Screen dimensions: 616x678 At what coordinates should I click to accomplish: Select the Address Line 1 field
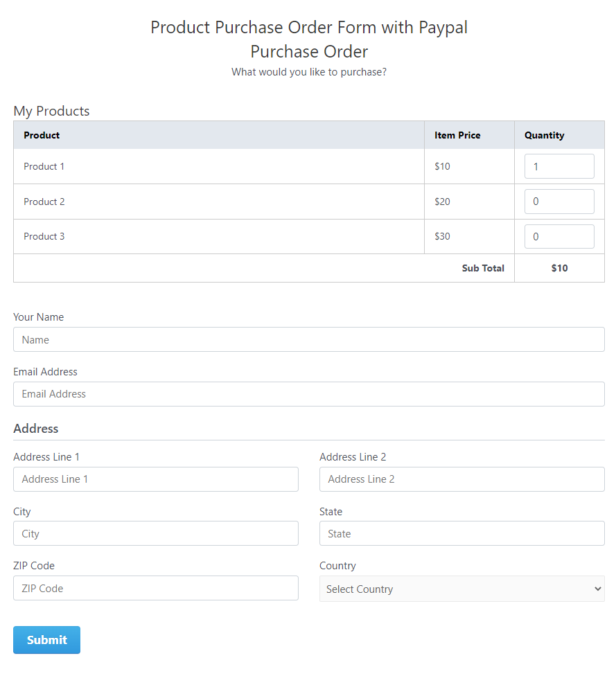(156, 479)
